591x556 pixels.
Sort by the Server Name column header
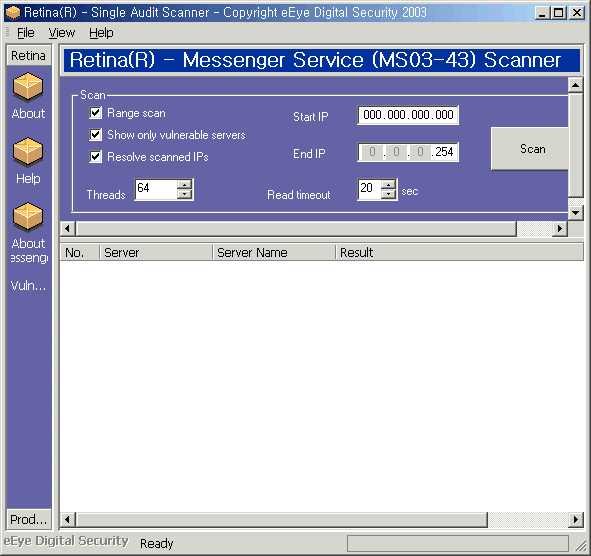point(274,252)
